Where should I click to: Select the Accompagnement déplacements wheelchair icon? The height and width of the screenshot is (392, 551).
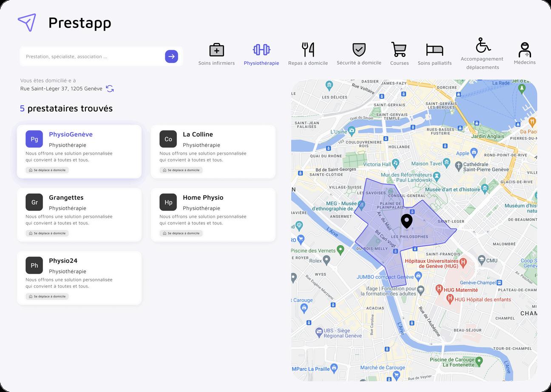click(483, 45)
